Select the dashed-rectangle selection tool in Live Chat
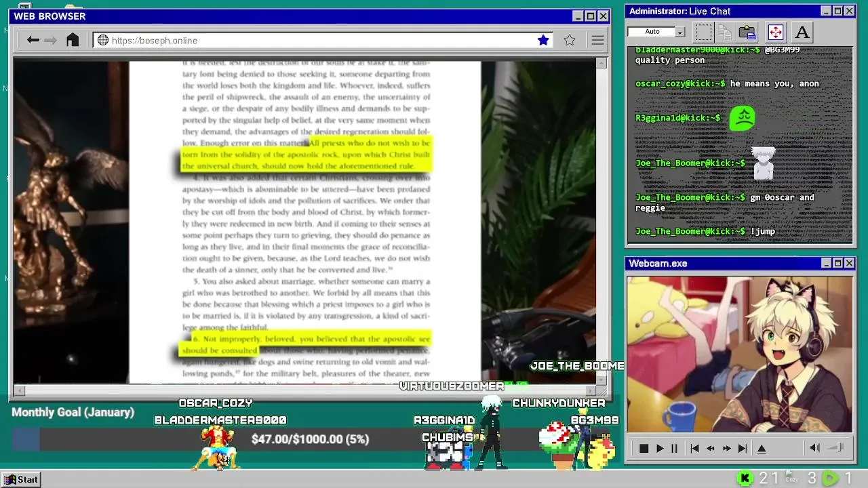The image size is (868, 488). click(x=704, y=32)
